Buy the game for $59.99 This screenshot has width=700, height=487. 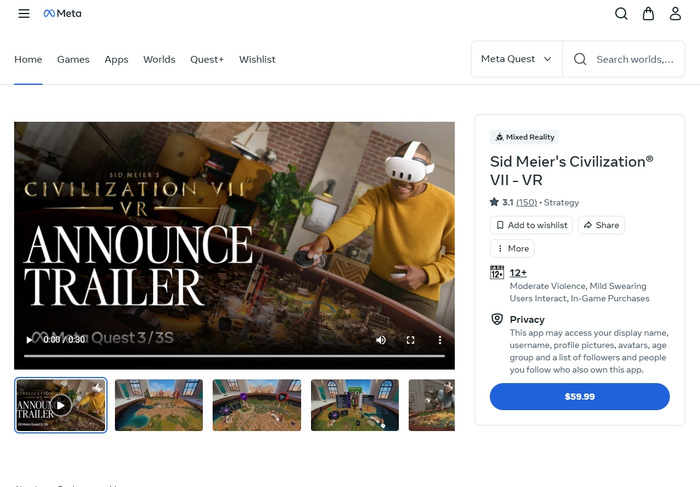tap(579, 396)
